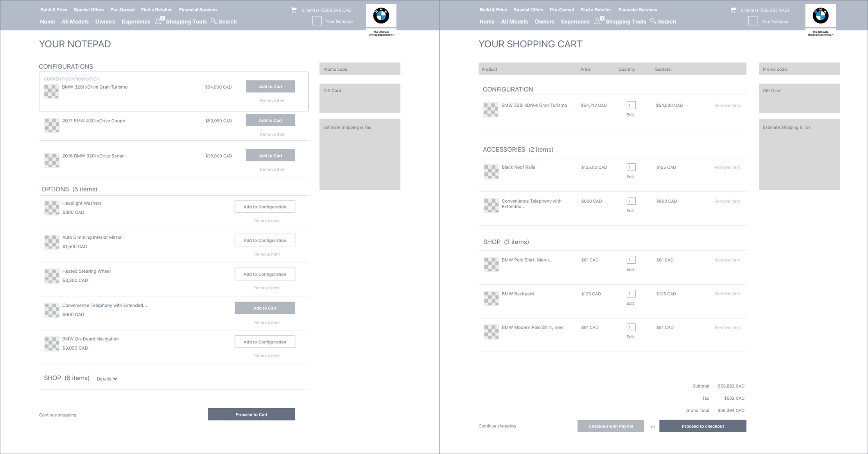Viewport: 868px width, 454px height.
Task: Click the search magnifier icon in left nav
Action: tap(213, 21)
